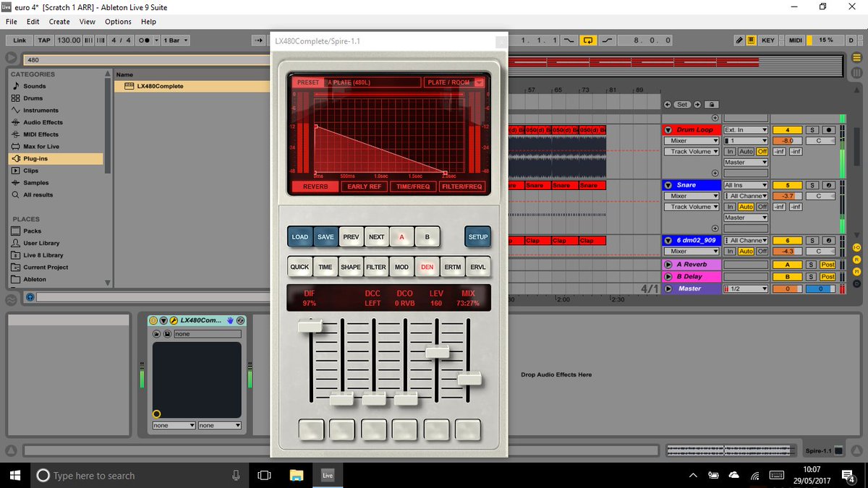Switch to EARLY REF tab in plugin
Viewport: 868px width, 488px height.
pyautogui.click(x=364, y=187)
